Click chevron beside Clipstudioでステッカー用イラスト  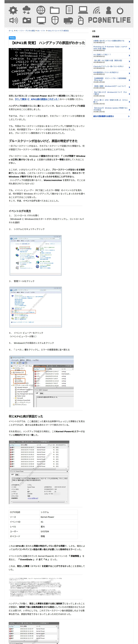click(129, 67)
